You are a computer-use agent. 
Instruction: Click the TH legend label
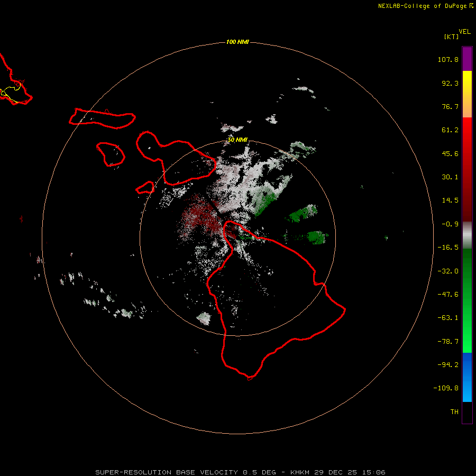454,412
